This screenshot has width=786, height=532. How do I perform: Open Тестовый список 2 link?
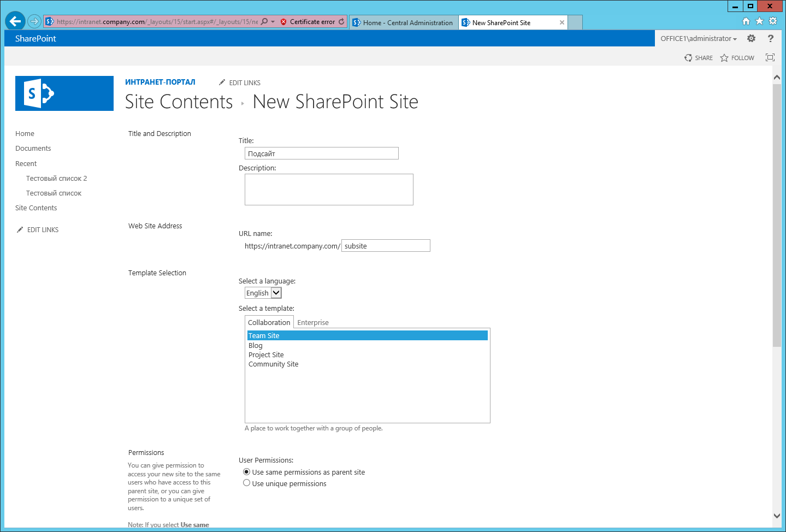pyautogui.click(x=57, y=179)
